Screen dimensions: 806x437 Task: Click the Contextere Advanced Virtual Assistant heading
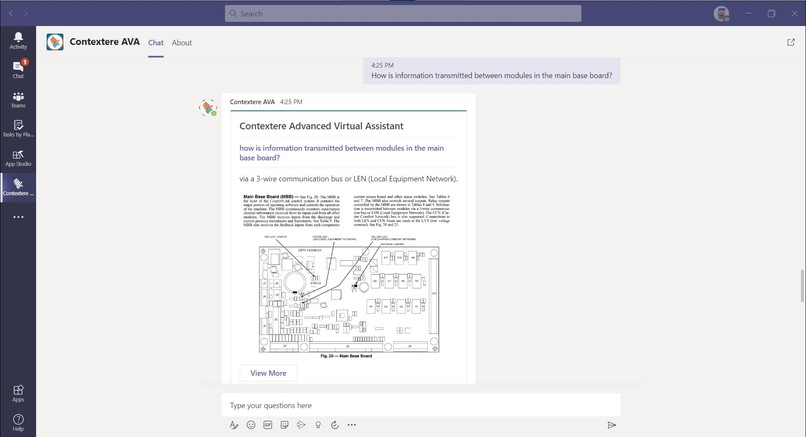(x=321, y=126)
